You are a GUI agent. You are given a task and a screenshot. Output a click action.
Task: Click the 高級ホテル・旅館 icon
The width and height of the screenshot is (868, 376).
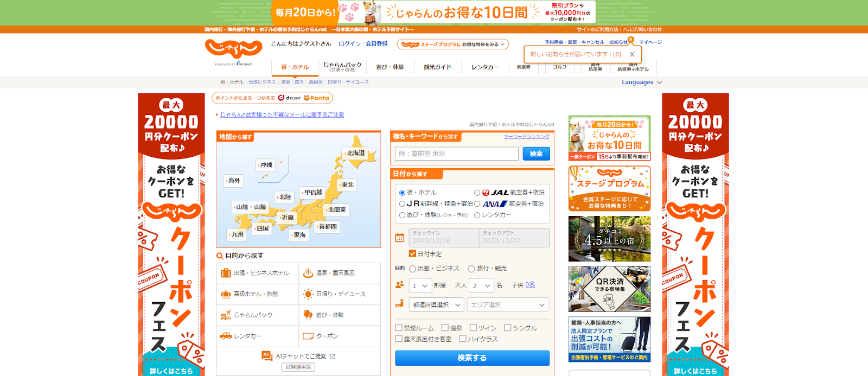pos(226,294)
